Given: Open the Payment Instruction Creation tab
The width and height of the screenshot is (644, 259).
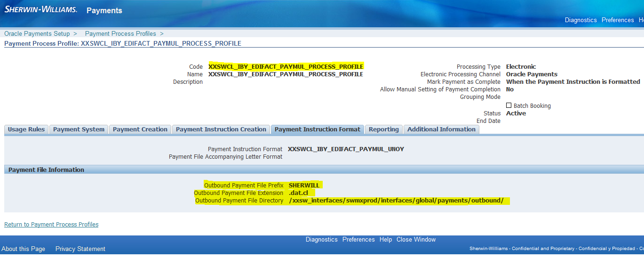Looking at the screenshot, I should point(221,129).
